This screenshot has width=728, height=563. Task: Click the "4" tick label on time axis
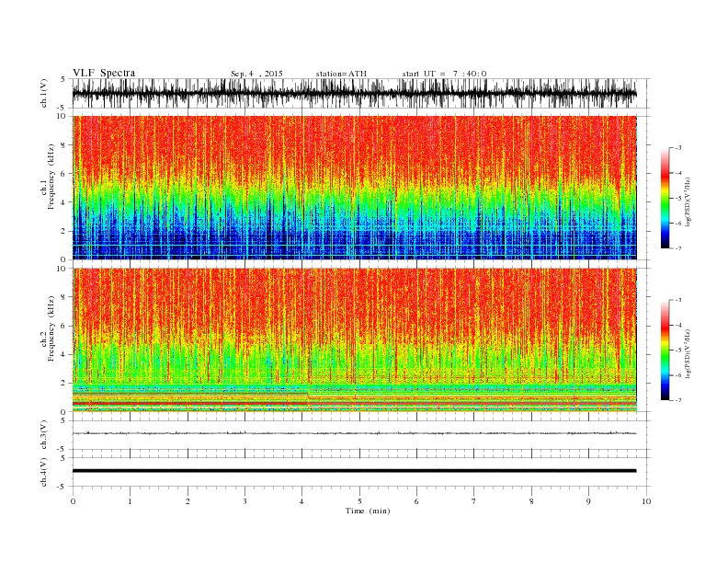click(x=301, y=501)
